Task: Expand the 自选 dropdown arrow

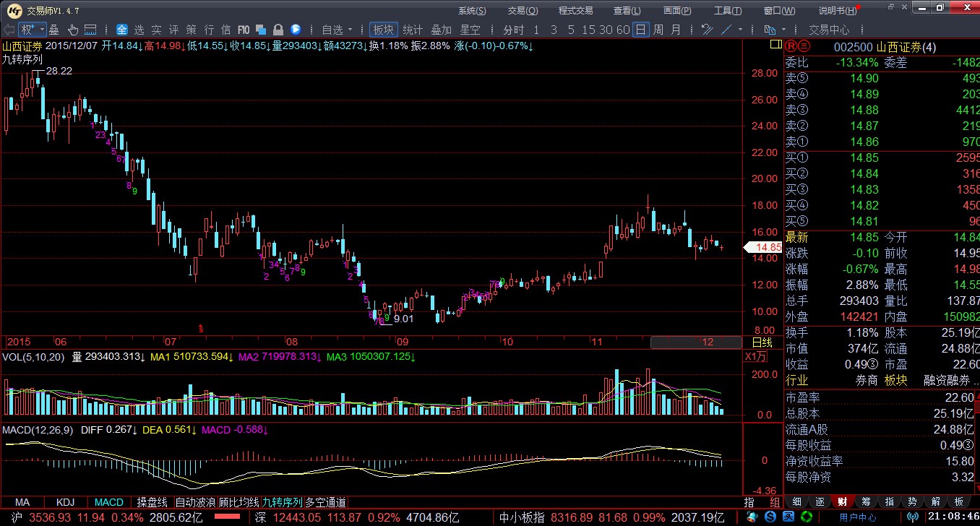Action: click(351, 30)
